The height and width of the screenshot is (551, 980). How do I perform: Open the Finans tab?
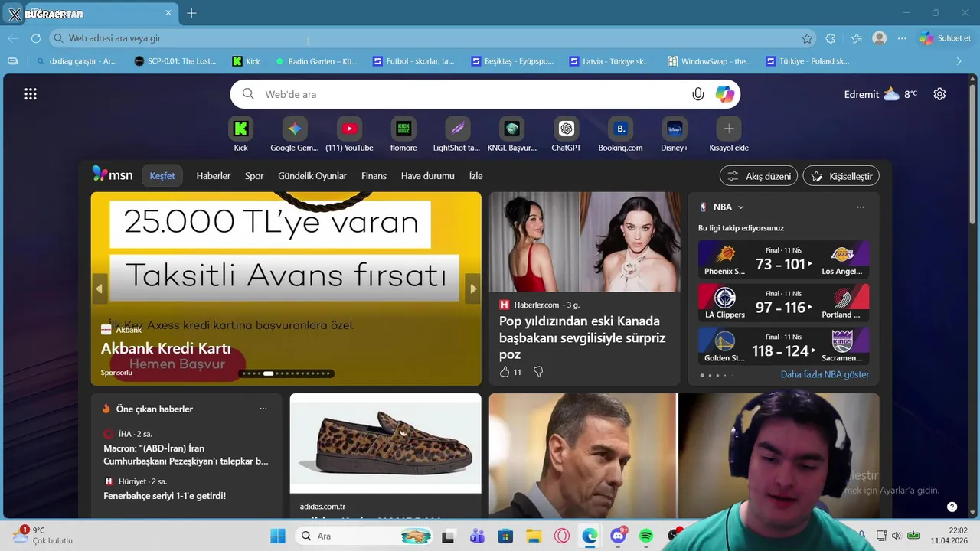click(374, 176)
